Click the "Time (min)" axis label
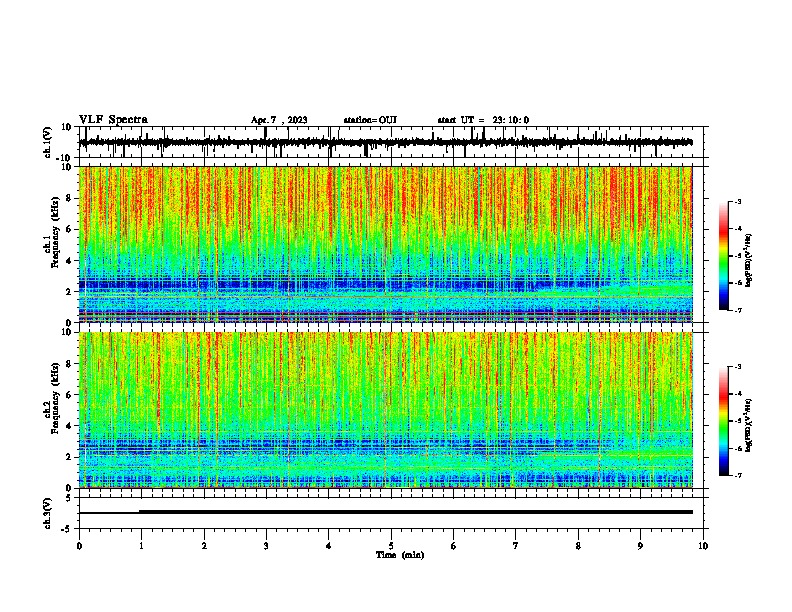792x612 pixels. point(400,555)
